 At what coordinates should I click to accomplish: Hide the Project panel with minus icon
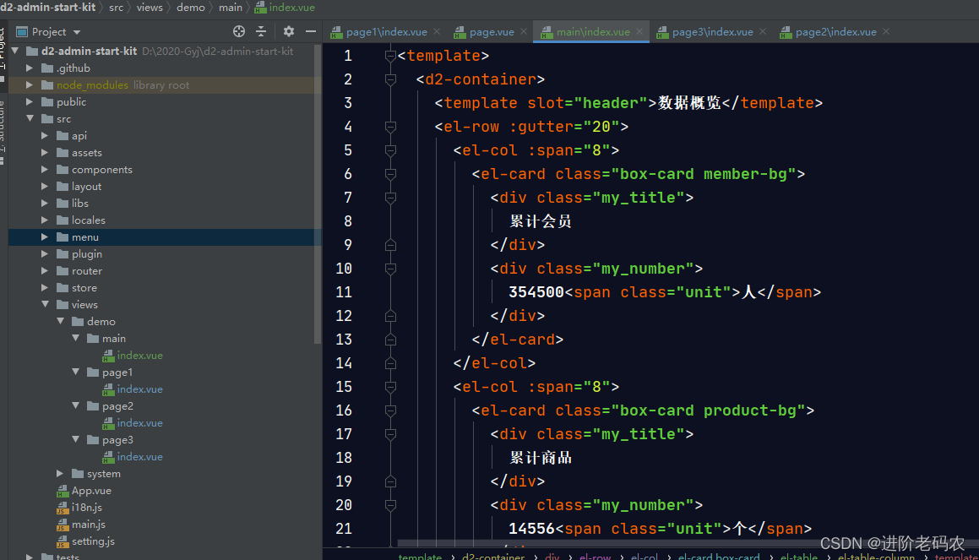[x=310, y=31]
